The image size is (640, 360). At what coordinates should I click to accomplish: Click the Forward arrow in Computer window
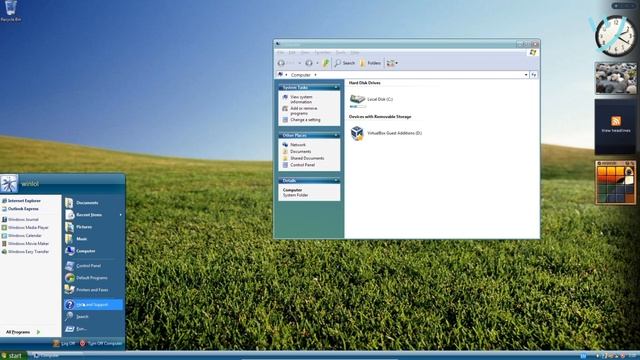[x=309, y=63]
